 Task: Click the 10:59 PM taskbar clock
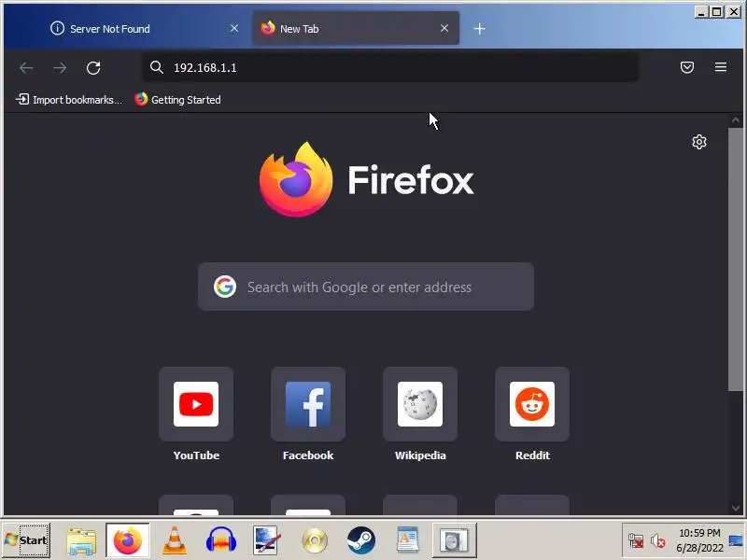tap(699, 540)
